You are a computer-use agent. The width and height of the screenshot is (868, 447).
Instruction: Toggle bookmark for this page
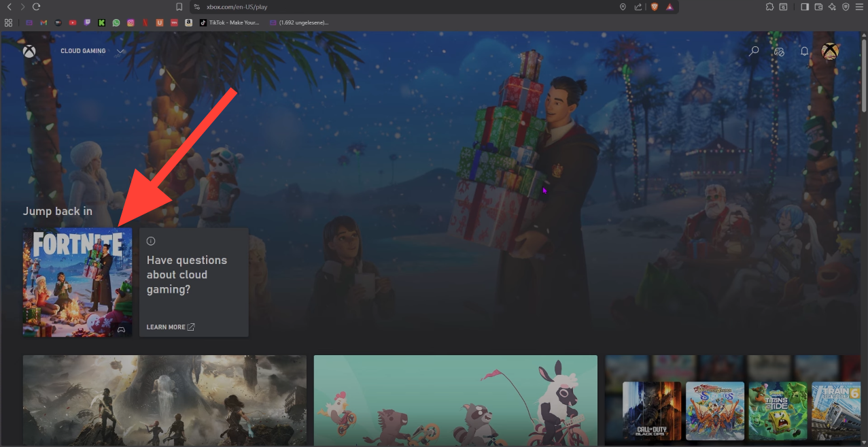(x=179, y=7)
